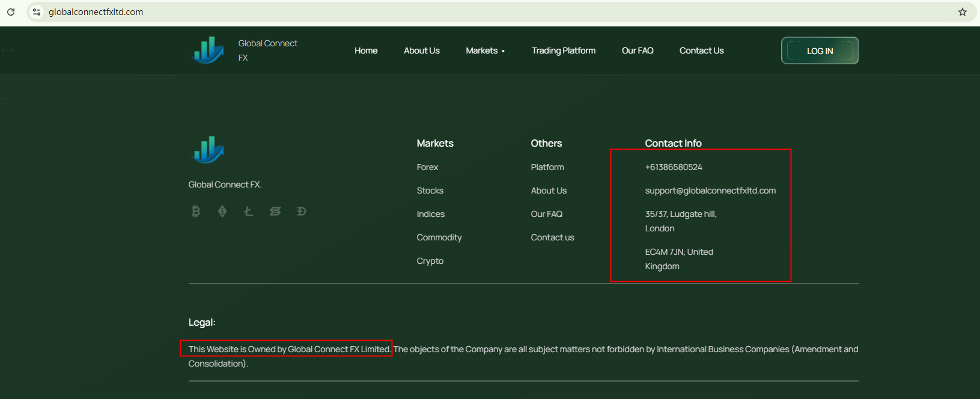Click the Litecoin icon
Viewport: 980px width, 399px height.
(x=248, y=212)
